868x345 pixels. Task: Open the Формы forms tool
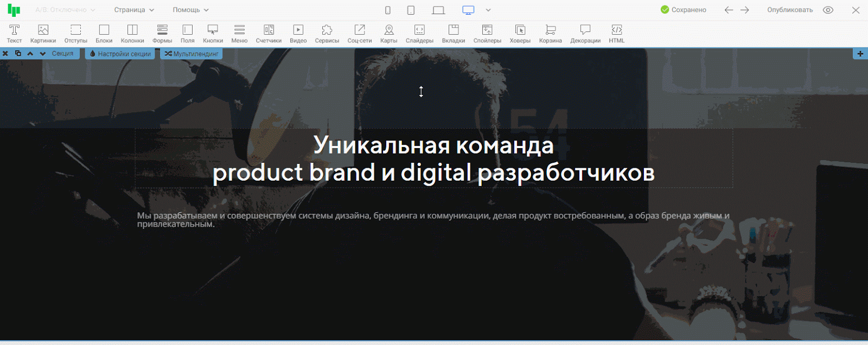pos(162,33)
